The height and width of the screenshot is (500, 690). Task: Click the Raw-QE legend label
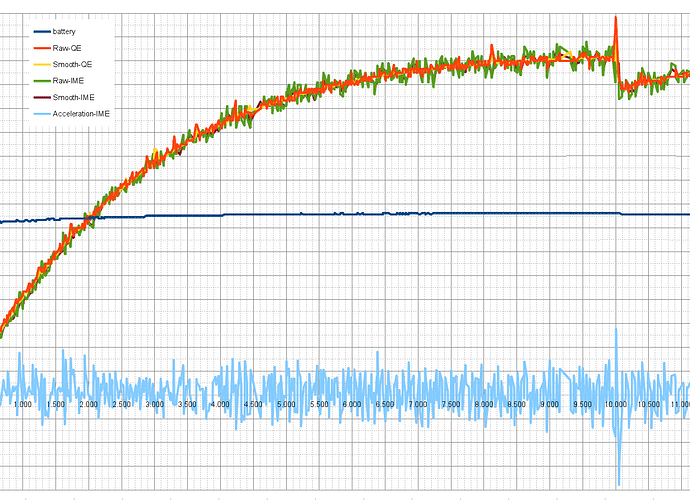(x=67, y=48)
